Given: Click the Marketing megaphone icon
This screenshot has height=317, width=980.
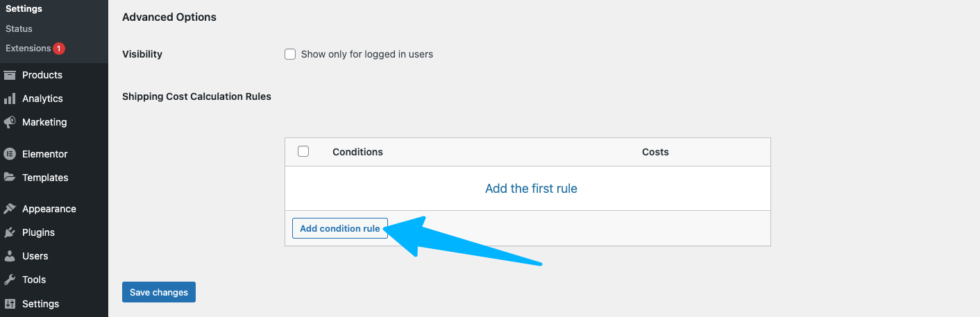Looking at the screenshot, I should pos(10,122).
